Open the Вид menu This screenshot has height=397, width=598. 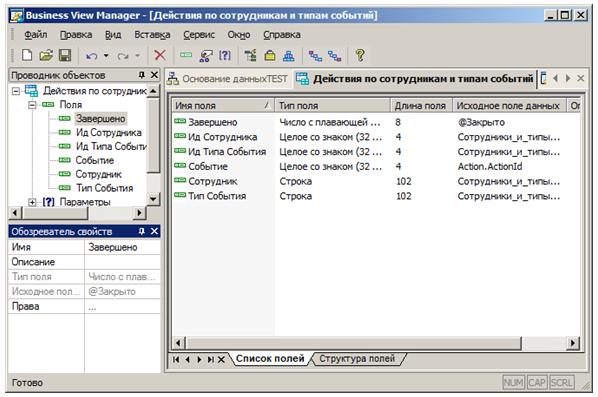[113, 35]
